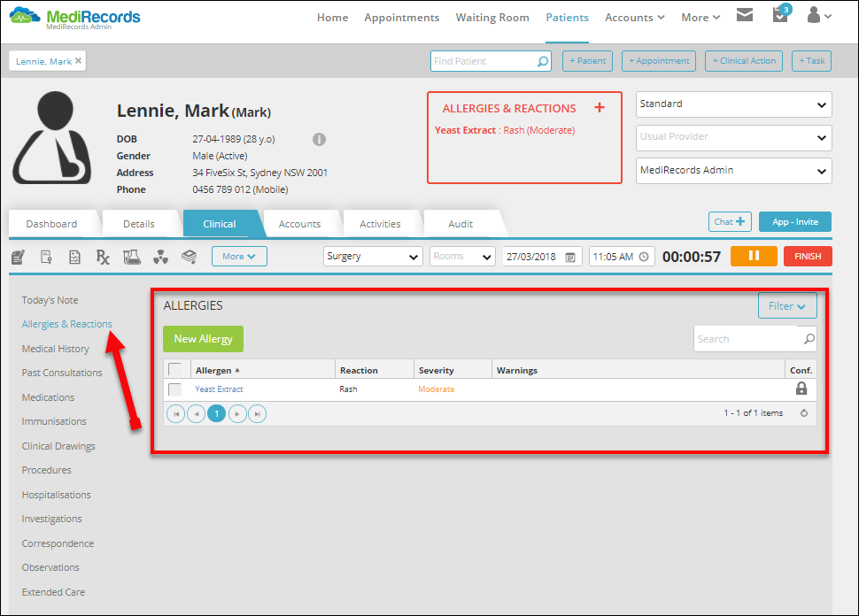Expand the More menu in top navigation
This screenshot has width=859, height=616.
(700, 18)
